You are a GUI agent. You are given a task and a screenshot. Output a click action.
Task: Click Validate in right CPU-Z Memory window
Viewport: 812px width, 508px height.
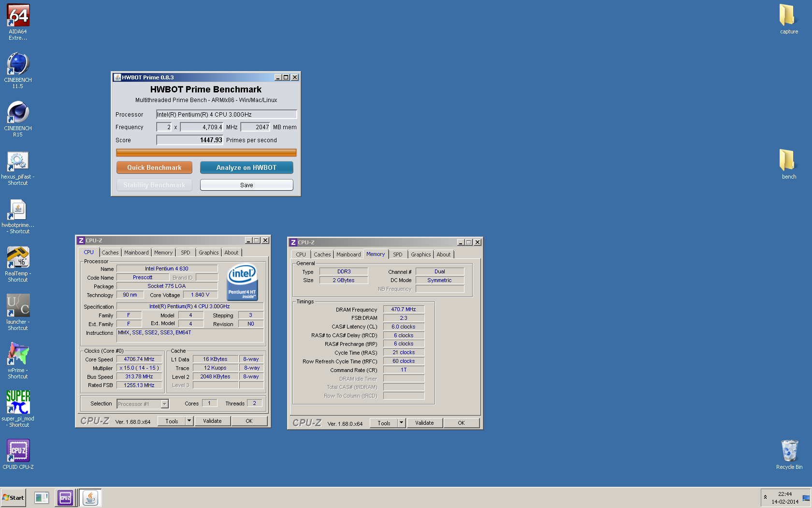(x=424, y=423)
